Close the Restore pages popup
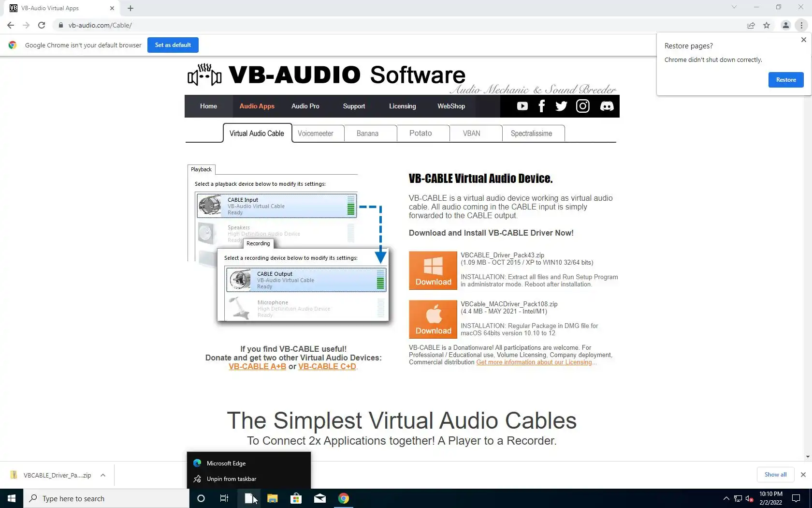The height and width of the screenshot is (508, 812). click(804, 40)
